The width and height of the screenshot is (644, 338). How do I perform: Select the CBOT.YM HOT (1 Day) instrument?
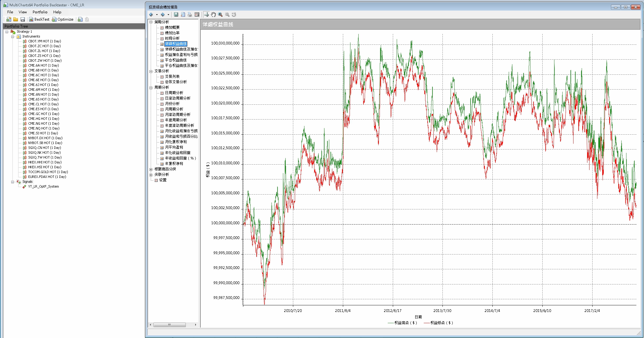pos(44,41)
